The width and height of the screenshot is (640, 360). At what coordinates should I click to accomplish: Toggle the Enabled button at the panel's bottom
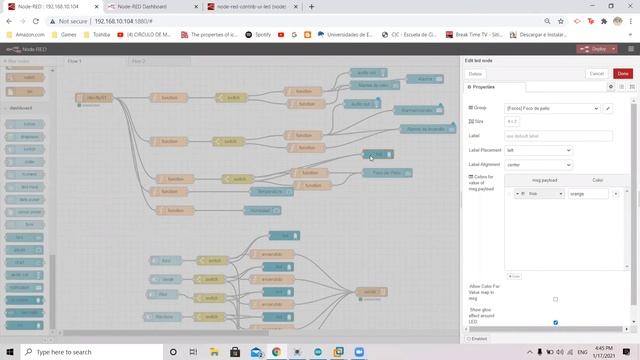point(477,339)
